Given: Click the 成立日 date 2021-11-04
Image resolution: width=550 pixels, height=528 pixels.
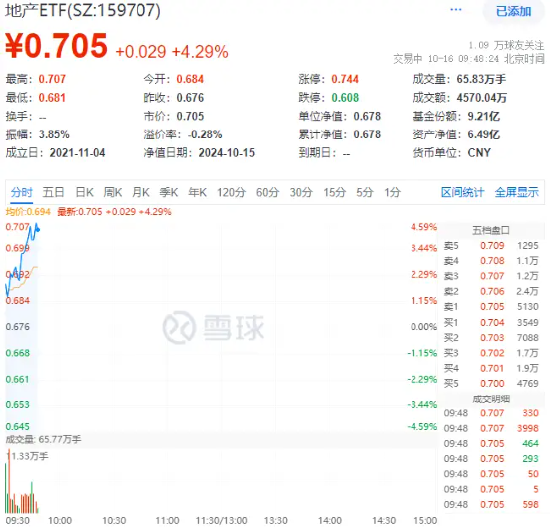Looking at the screenshot, I should [x=77, y=153].
